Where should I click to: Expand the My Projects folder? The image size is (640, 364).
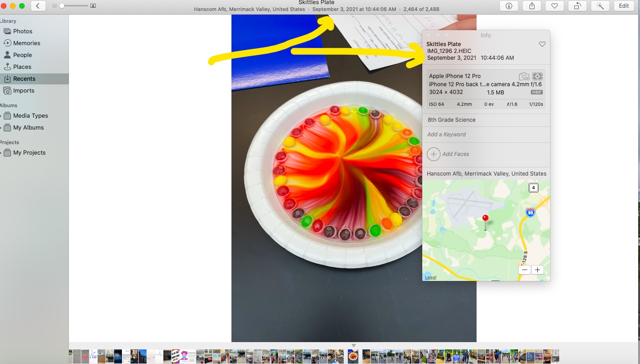pyautogui.click(x=1, y=153)
